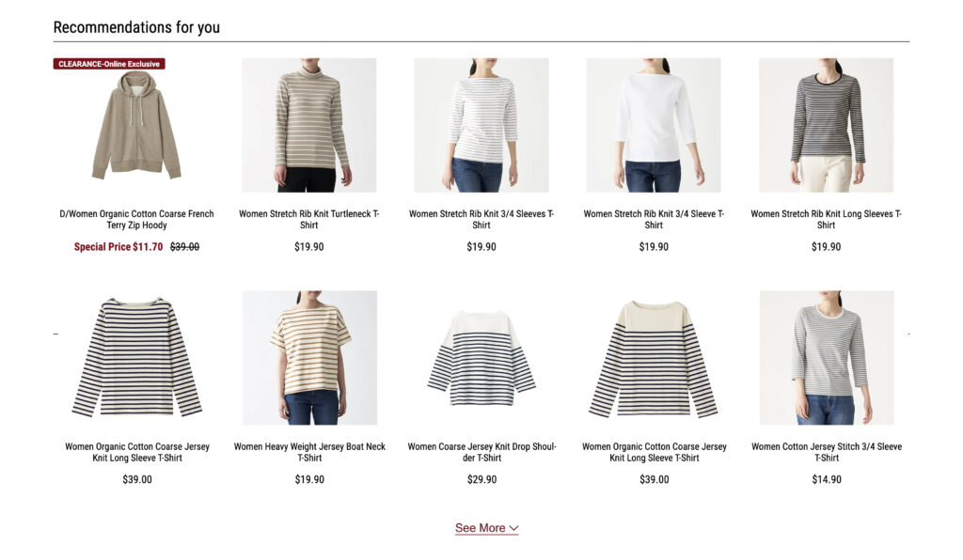
Task: Open Women Stretch Rib Knit 3/4 Sleeves link
Action: click(x=481, y=220)
